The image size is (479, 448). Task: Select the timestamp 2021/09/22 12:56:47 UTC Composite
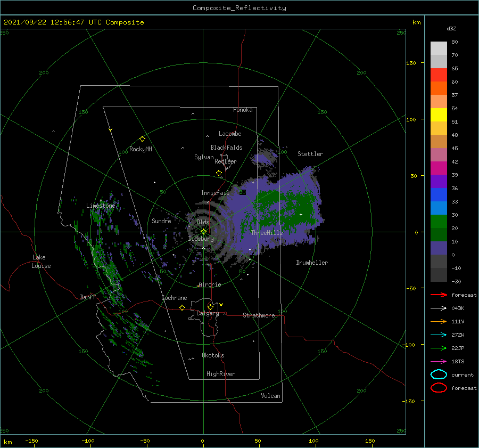point(73,22)
